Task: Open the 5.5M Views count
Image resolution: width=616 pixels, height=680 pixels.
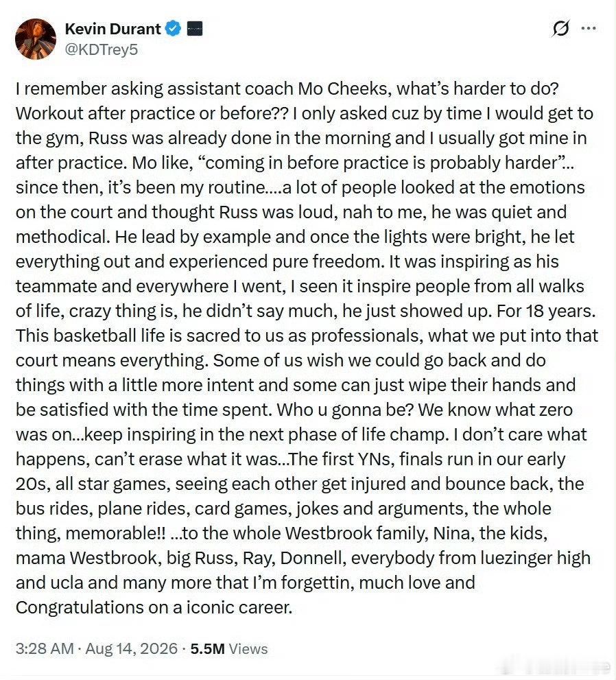Action: point(229,648)
